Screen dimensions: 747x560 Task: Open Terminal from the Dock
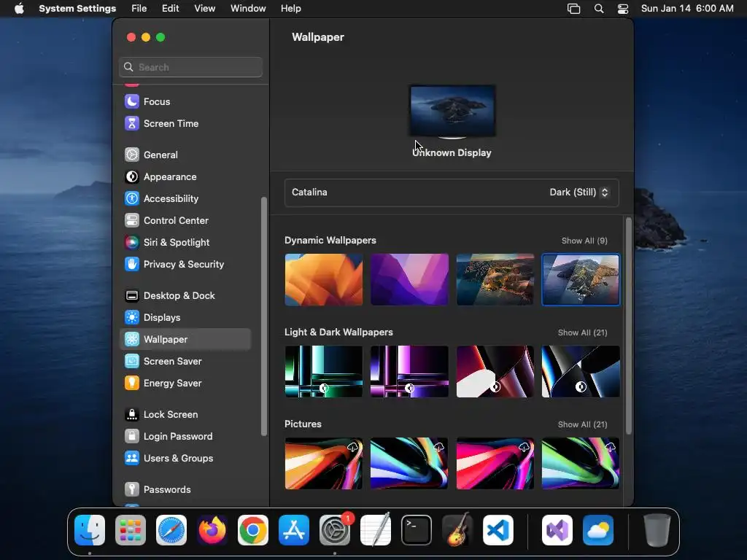pyautogui.click(x=417, y=530)
